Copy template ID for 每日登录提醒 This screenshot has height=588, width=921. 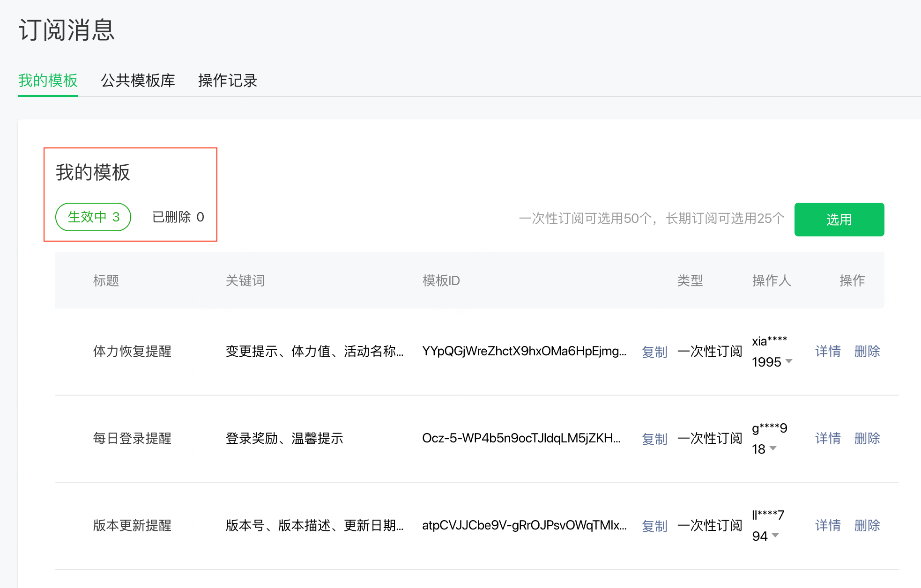654,439
